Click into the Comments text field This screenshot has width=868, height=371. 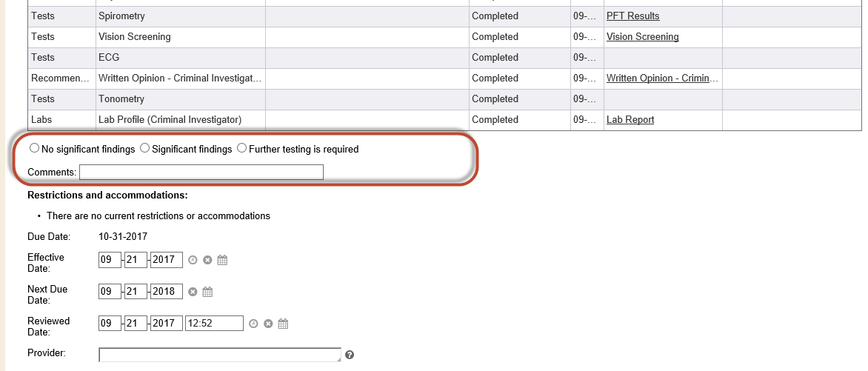(x=201, y=172)
